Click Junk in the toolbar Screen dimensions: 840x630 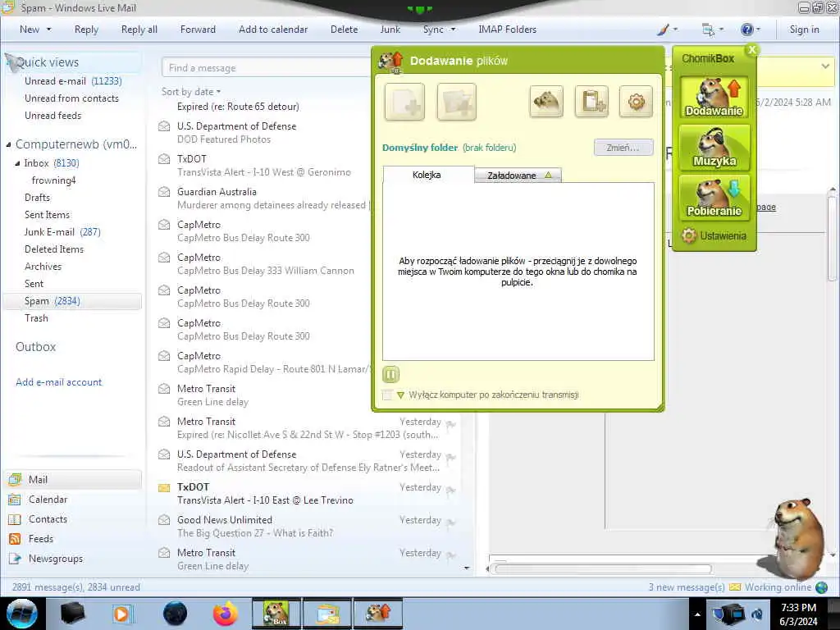[x=390, y=30]
